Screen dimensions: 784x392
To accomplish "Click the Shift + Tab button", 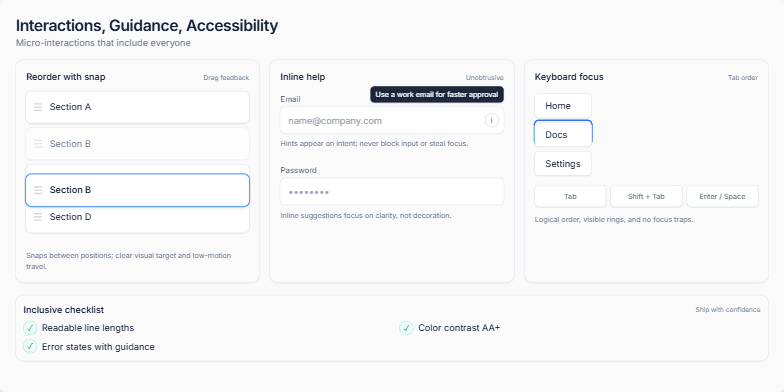I will coord(646,196).
